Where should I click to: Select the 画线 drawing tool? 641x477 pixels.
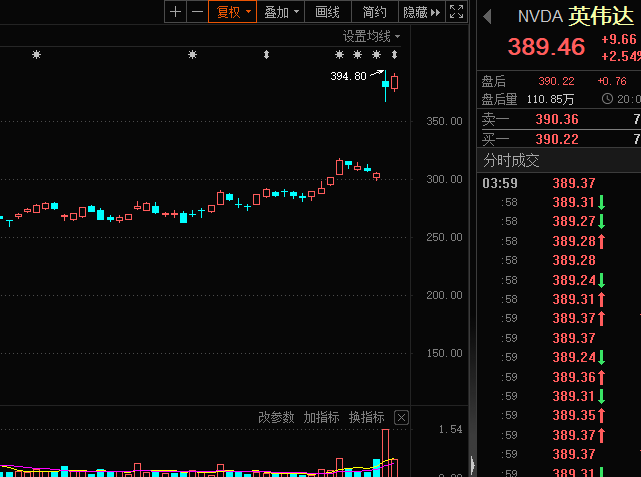pyautogui.click(x=327, y=12)
